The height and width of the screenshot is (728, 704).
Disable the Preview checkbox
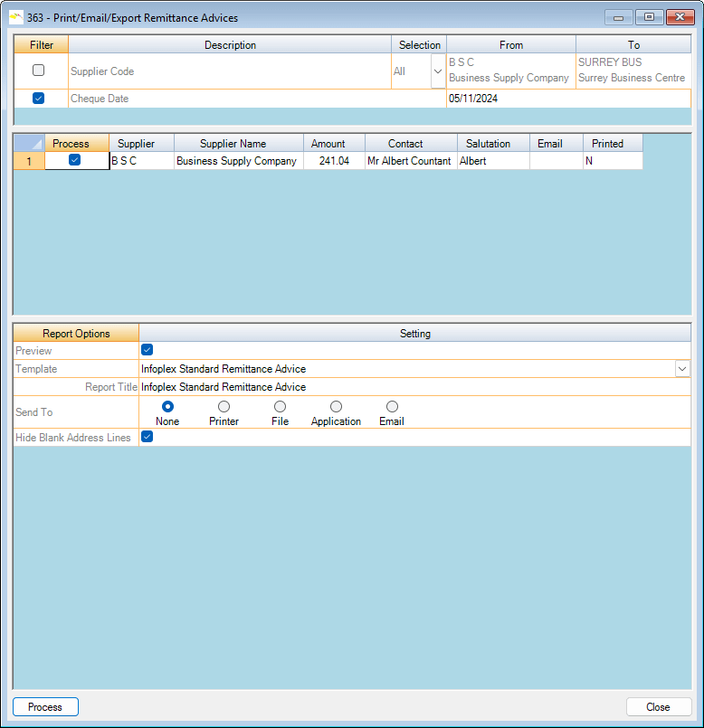tap(147, 350)
